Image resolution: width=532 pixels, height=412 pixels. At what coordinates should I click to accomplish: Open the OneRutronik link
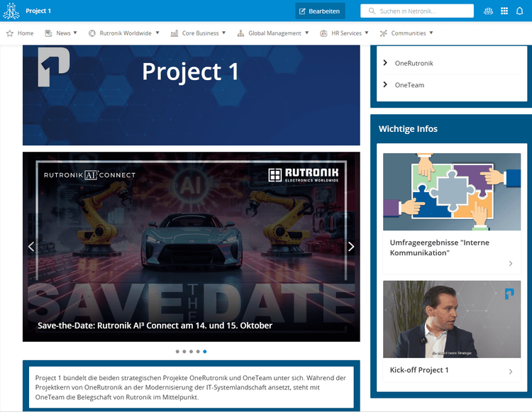(414, 63)
